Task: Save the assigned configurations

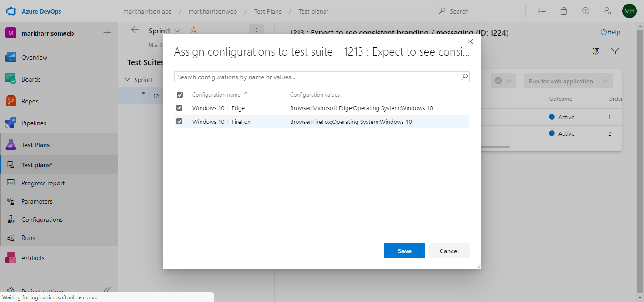Action: [404, 251]
